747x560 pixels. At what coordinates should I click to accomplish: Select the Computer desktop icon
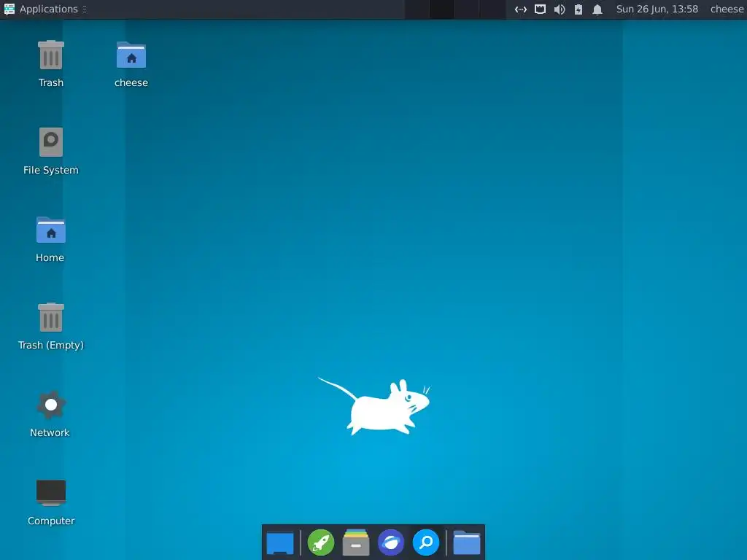[51, 502]
